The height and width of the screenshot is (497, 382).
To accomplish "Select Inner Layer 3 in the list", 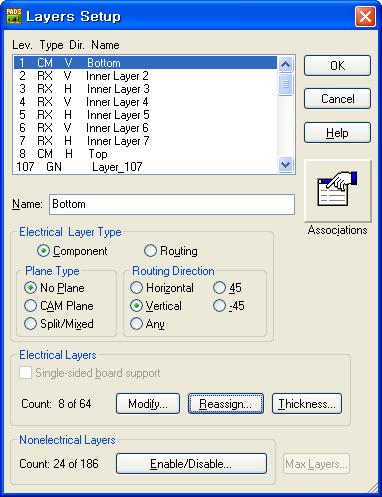I will 145,89.
